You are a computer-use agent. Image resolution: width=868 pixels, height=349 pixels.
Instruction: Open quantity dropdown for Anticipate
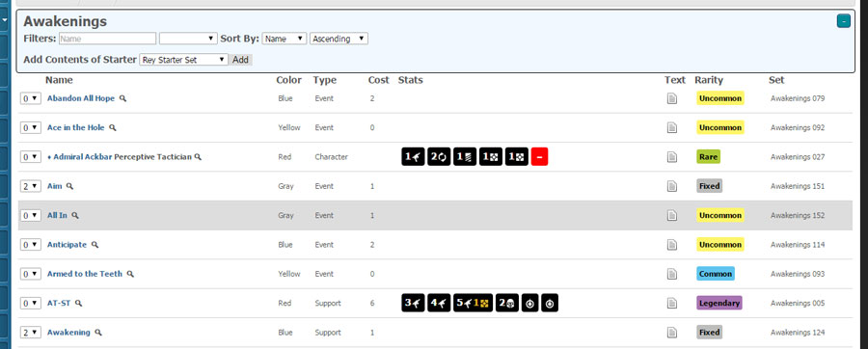[x=31, y=245]
